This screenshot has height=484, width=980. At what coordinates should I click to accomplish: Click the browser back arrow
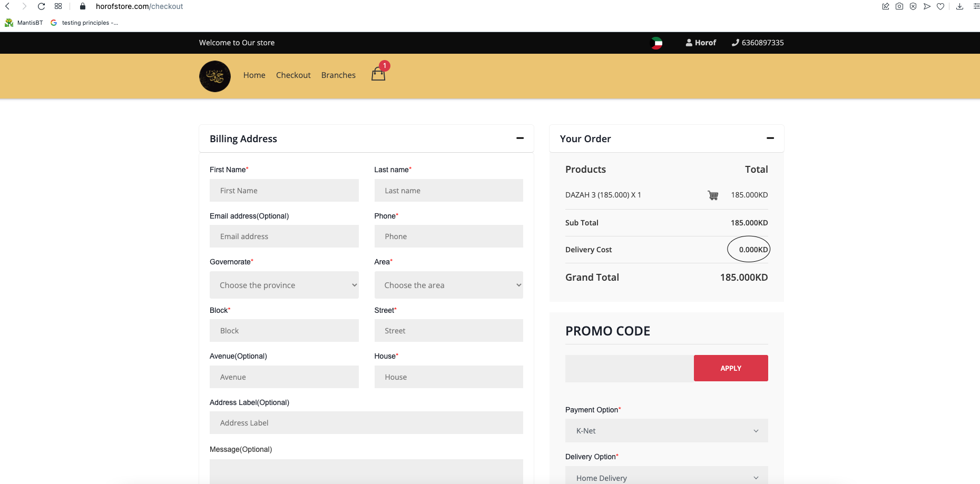(8, 6)
